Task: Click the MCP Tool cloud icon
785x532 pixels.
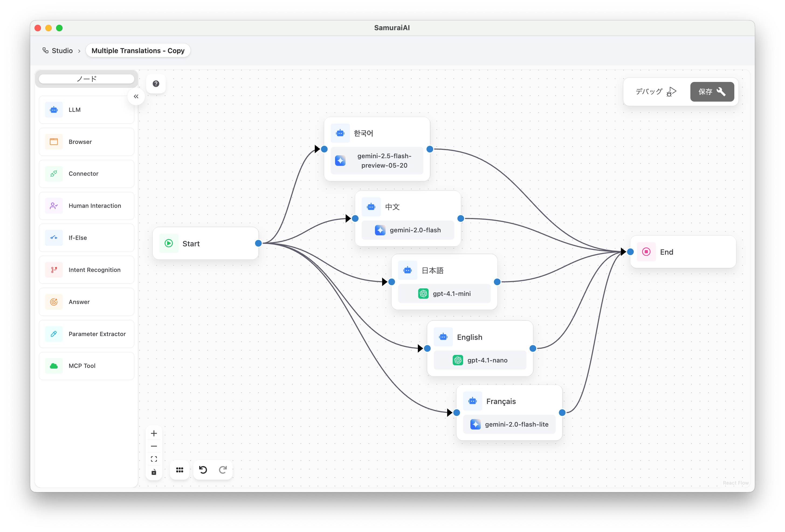Action: pyautogui.click(x=54, y=366)
